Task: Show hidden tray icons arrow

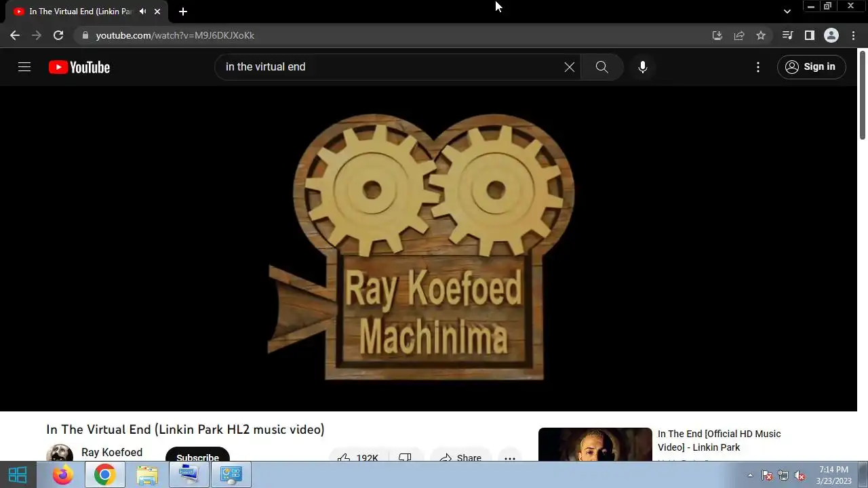Action: click(x=750, y=475)
